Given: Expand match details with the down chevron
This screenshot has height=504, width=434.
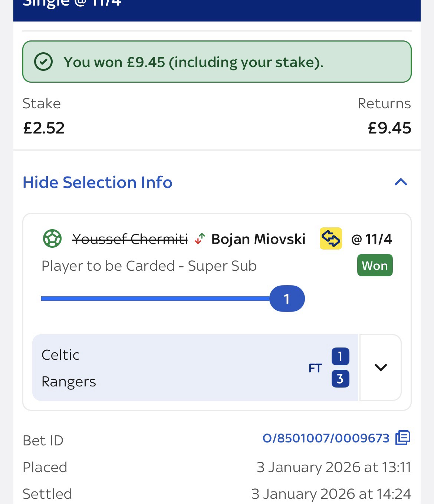Looking at the screenshot, I should click(381, 368).
